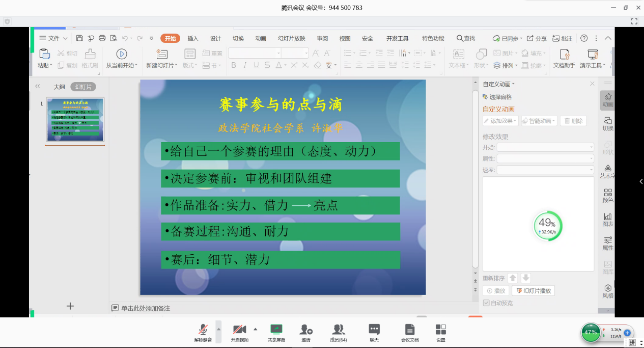
Task: Click the Save icon in quick access toolbar
Action: [79, 38]
